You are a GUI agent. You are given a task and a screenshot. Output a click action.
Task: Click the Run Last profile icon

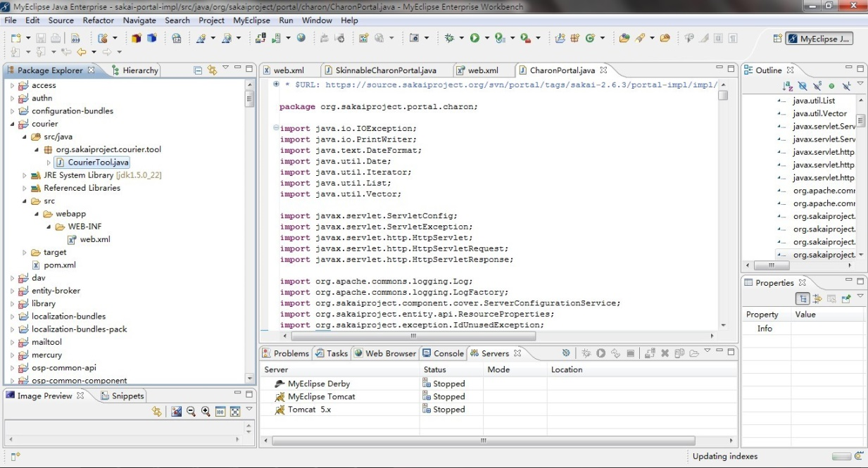(x=500, y=38)
